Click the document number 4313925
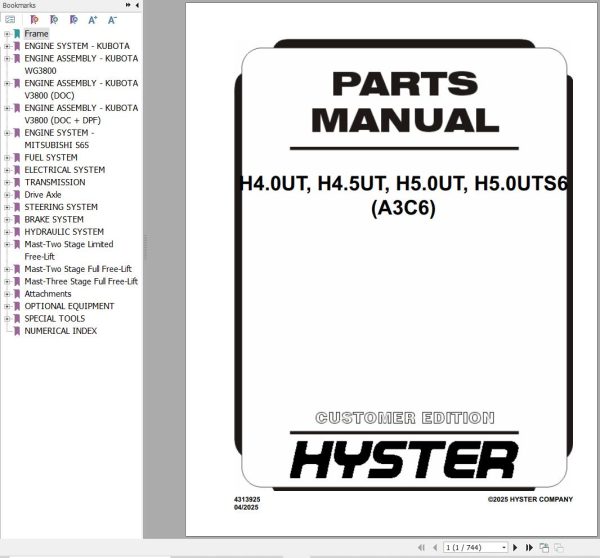The width and height of the screenshot is (600, 558). pyautogui.click(x=247, y=499)
